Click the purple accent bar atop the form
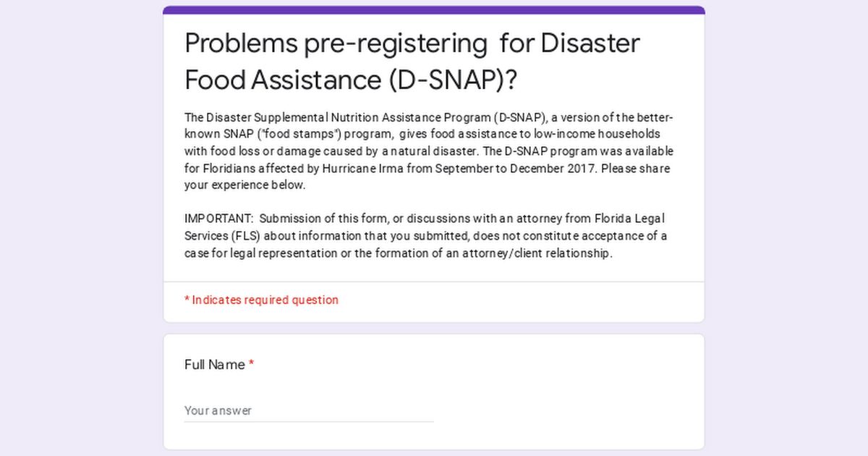The width and height of the screenshot is (868, 456). [434, 10]
